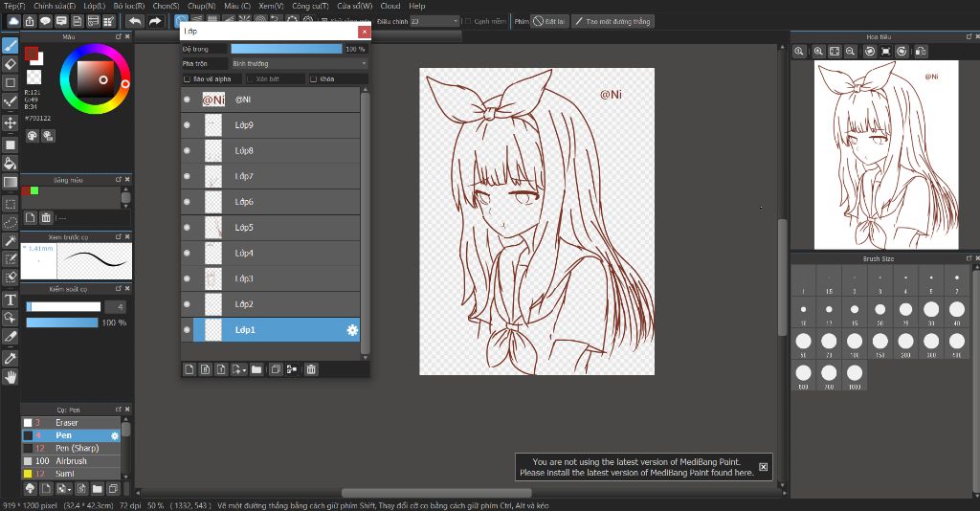Click the Redo arrow in the top toolbar
The image size is (980, 511).
[x=155, y=21]
